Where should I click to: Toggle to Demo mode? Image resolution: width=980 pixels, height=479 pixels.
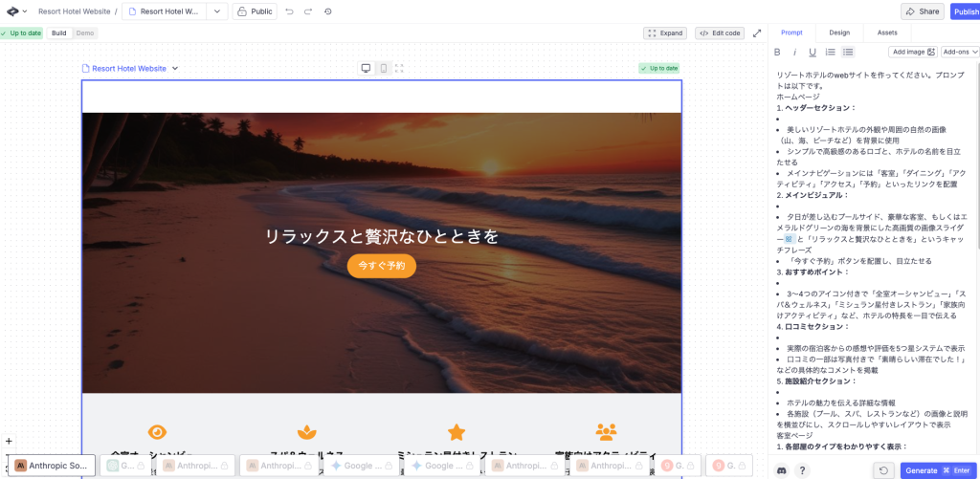85,33
